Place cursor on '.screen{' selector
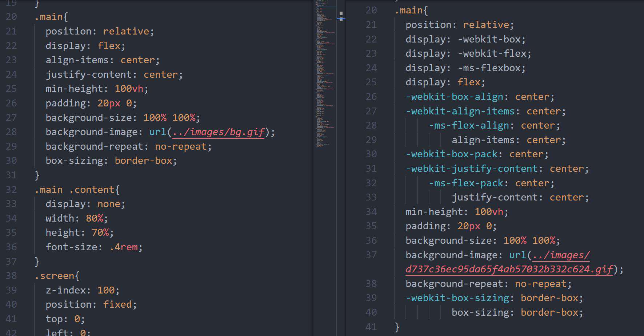644x336 pixels. 57,276
